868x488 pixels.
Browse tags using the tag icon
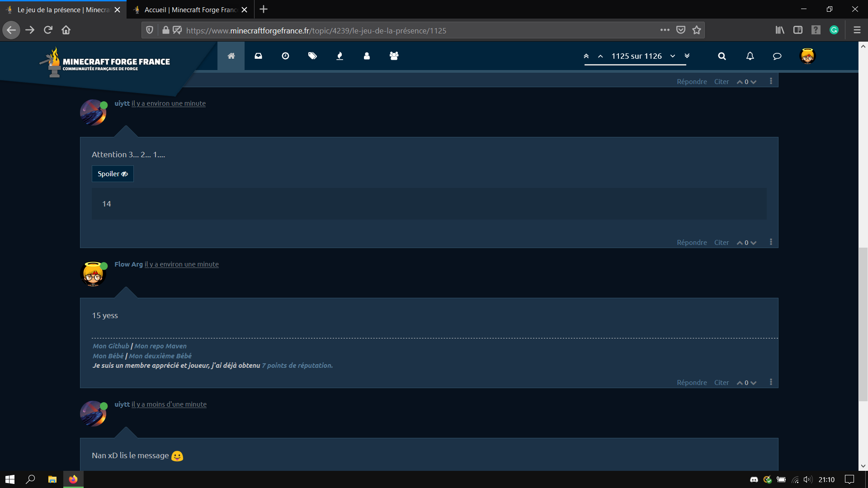pos(312,56)
